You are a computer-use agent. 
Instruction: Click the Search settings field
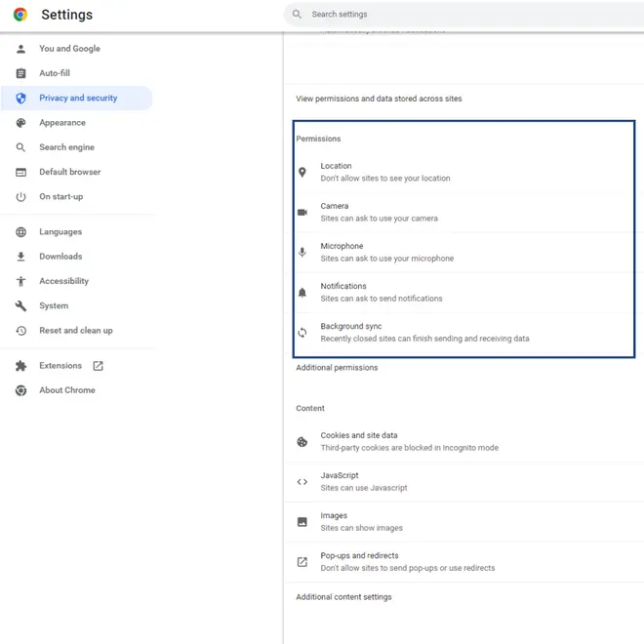(464, 15)
